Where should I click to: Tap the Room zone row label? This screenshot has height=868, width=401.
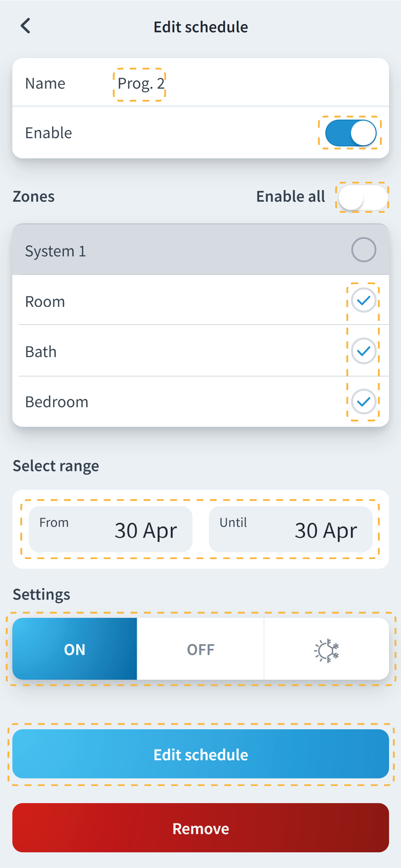click(45, 301)
